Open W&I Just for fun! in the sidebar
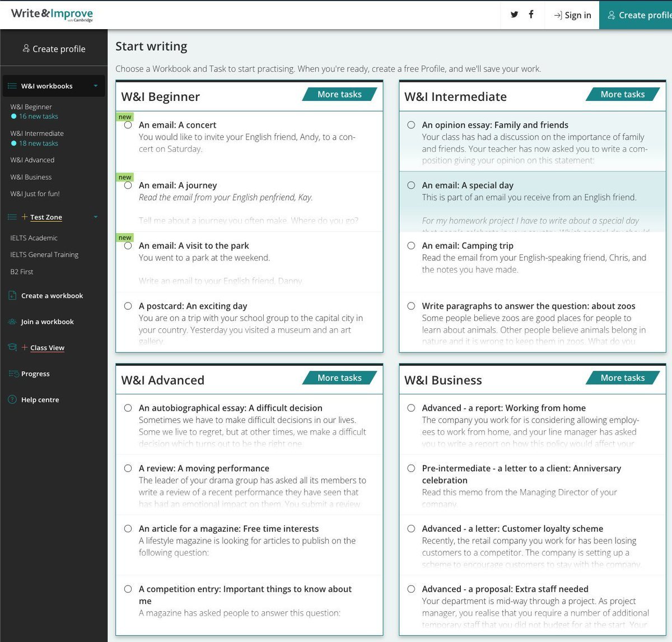 click(35, 194)
